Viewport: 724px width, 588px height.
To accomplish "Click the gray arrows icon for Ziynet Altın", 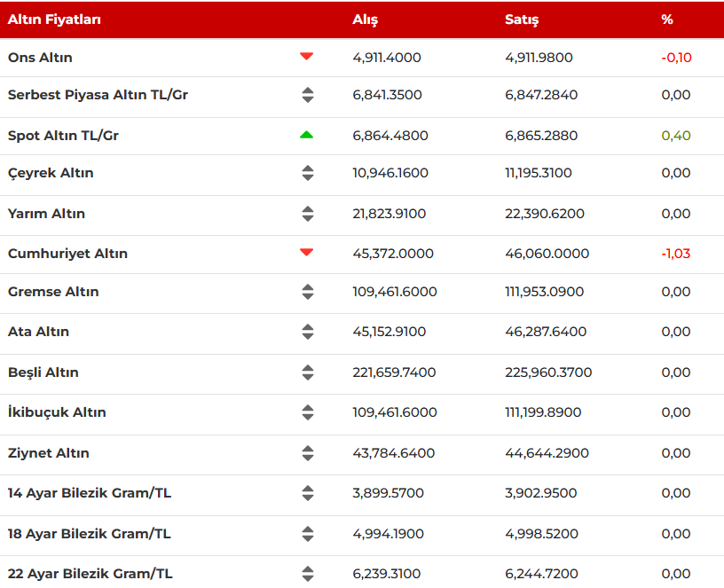I will pyautogui.click(x=307, y=453).
